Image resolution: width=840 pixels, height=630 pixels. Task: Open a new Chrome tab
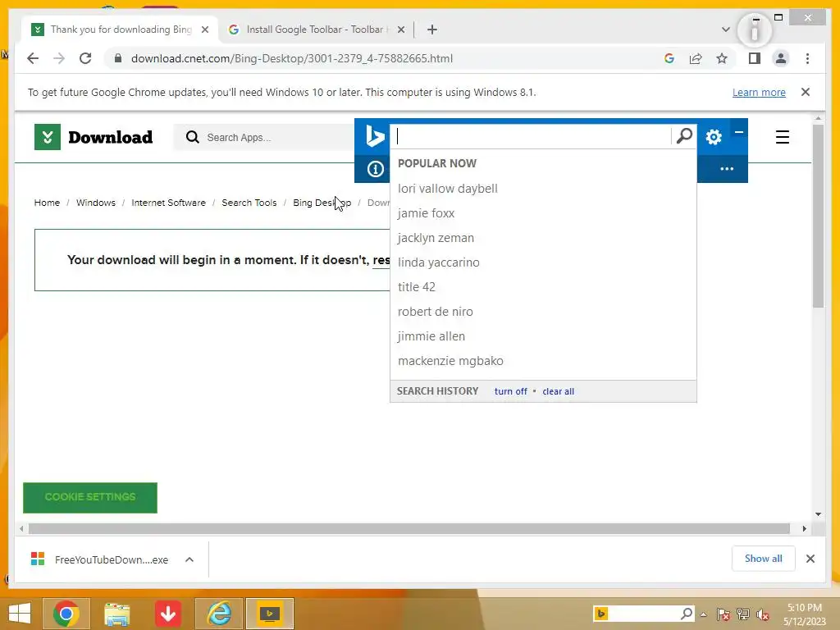pyautogui.click(x=432, y=30)
